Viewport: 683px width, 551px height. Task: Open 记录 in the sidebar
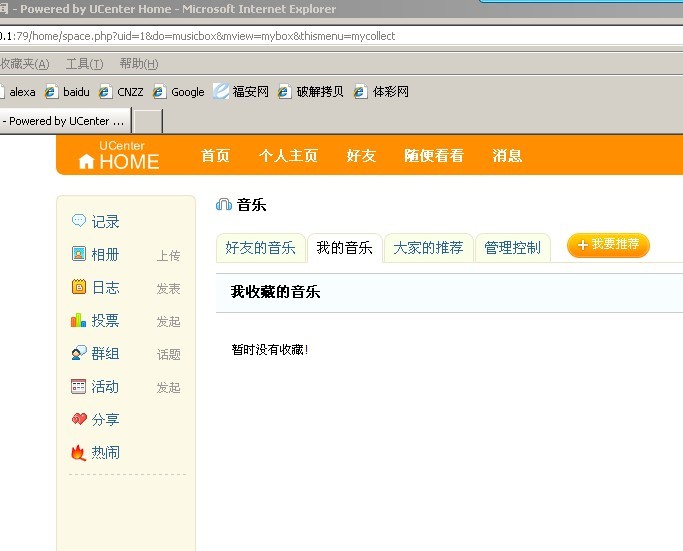click(x=105, y=222)
